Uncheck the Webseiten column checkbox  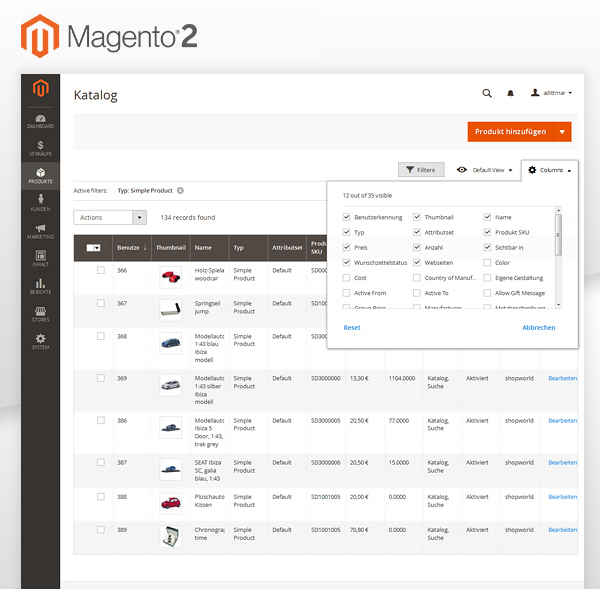point(417,263)
